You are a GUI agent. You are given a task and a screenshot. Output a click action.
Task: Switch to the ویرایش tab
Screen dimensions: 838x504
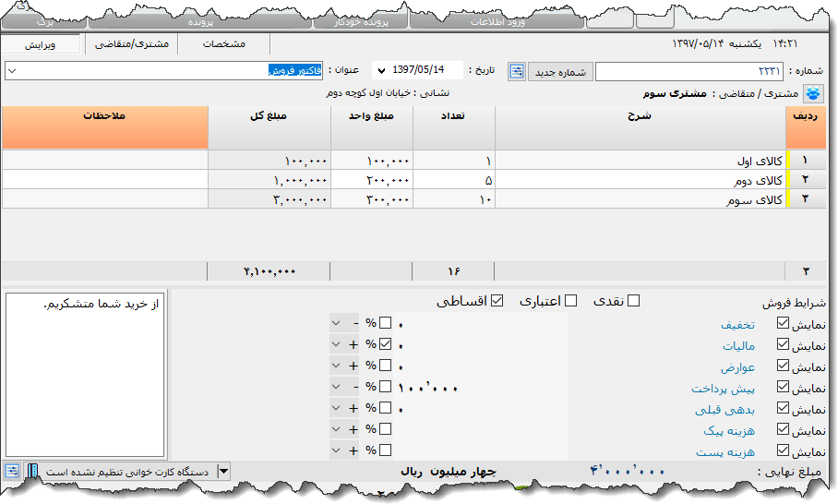pyautogui.click(x=42, y=43)
